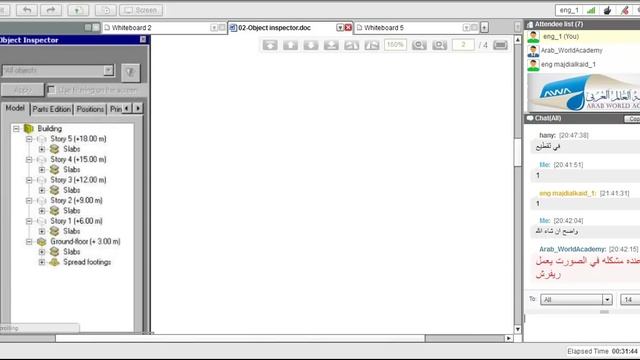The width and height of the screenshot is (640, 360).
Task: Open the Whiteboard 2 tab dropdown arrow
Action: coord(214,28)
